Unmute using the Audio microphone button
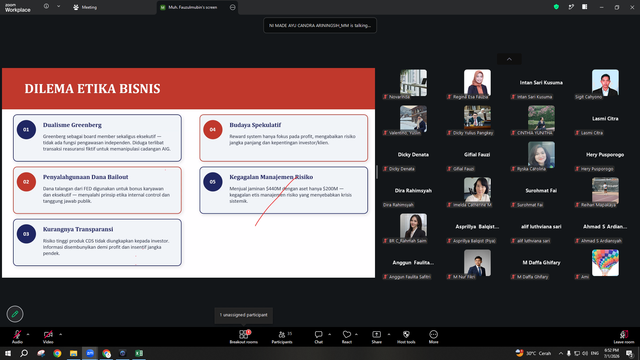 click(17, 337)
